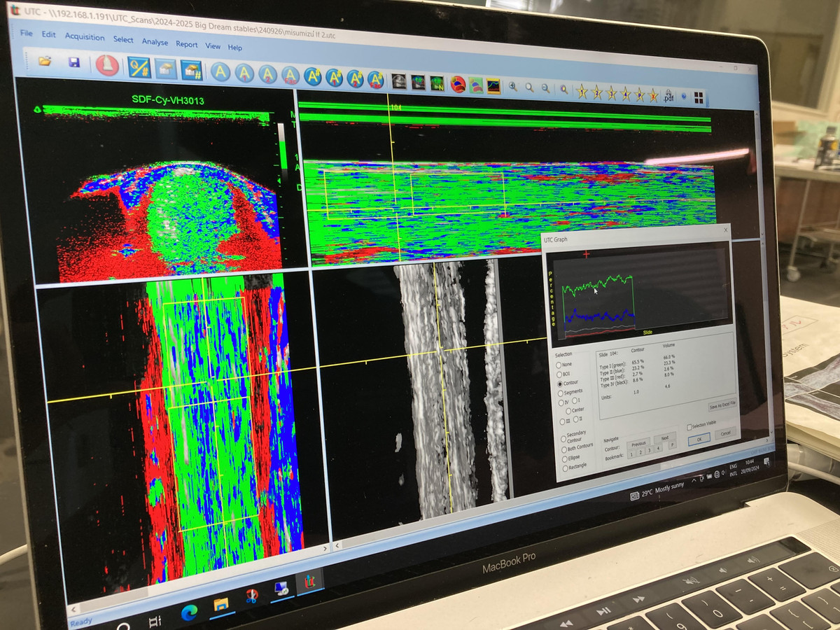This screenshot has width=840, height=630.
Task: Click Cancel in UTC Graph dialog
Action: point(725,433)
